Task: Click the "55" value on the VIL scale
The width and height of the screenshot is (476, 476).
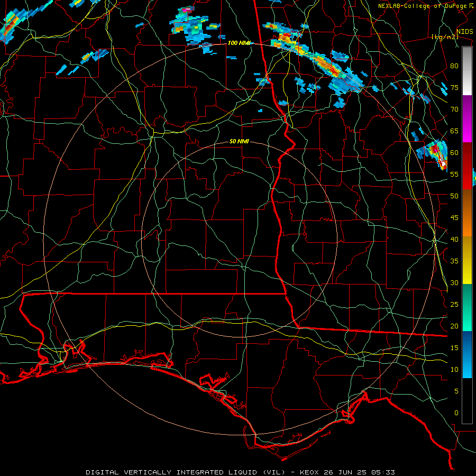Action: click(454, 175)
